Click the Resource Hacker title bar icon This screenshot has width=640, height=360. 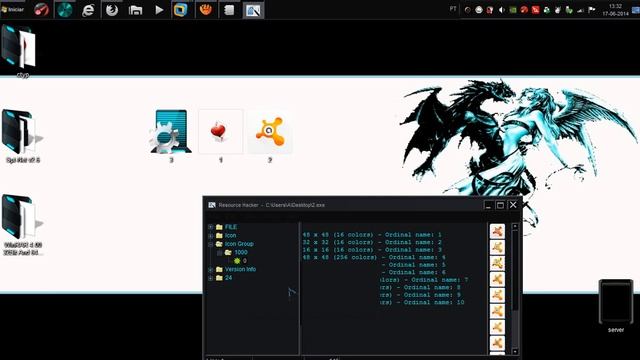212,205
